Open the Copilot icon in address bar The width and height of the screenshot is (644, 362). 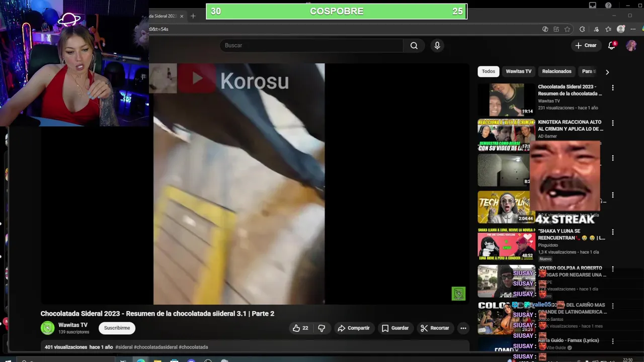[x=545, y=29]
